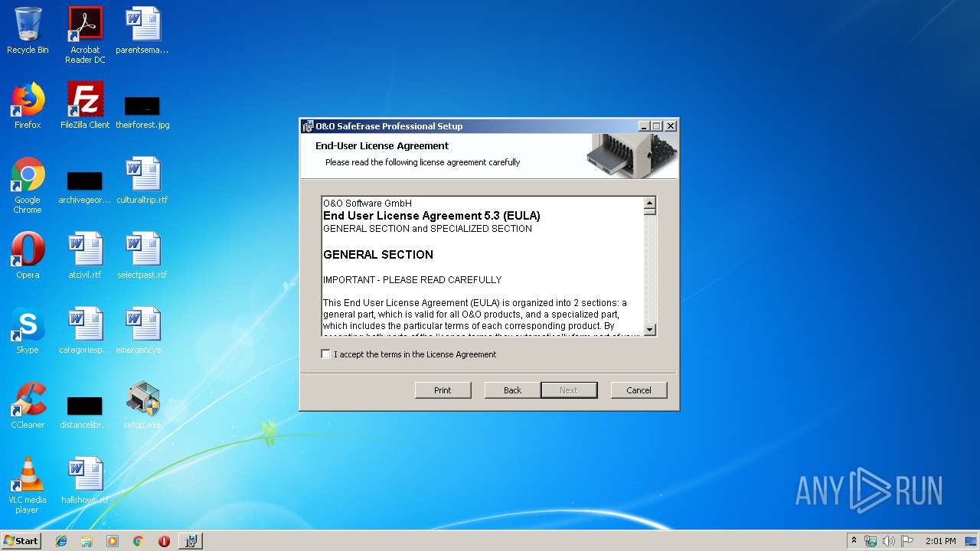
Task: Select culturaltrip.rtf document
Action: pos(142,181)
